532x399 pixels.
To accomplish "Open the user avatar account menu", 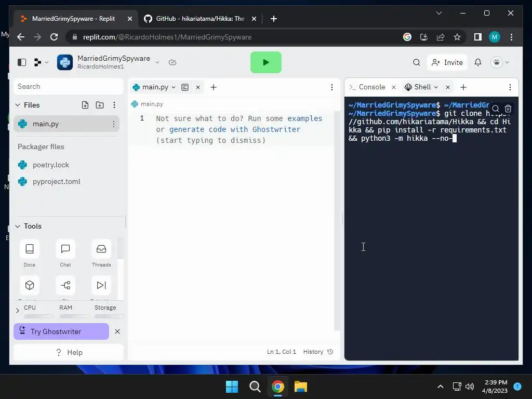I will coord(500,62).
